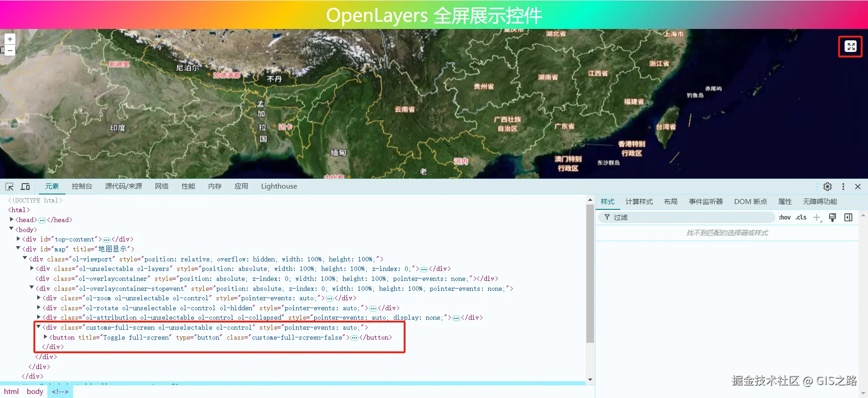Click the 过滤 styles filter field
This screenshot has width=868, height=398.
click(687, 218)
